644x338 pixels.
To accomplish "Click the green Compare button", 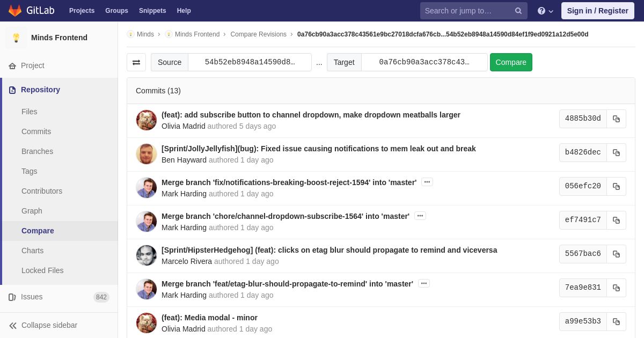I will [x=511, y=62].
